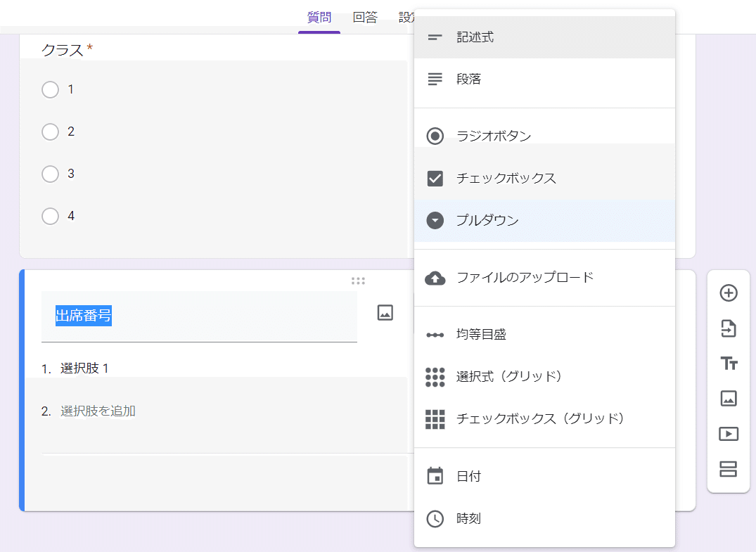
Task: Click the add image icon in sidebar
Action: pos(729,399)
